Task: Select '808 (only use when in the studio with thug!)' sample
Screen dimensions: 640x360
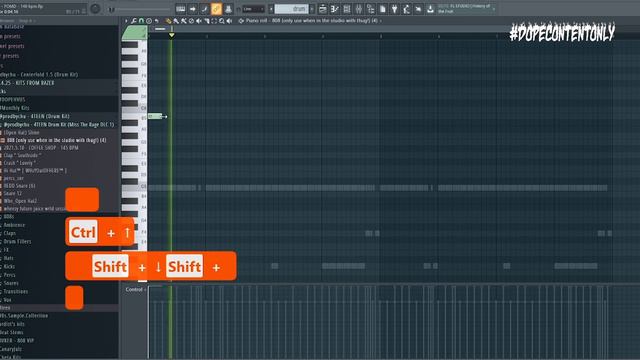Action: (x=56, y=140)
